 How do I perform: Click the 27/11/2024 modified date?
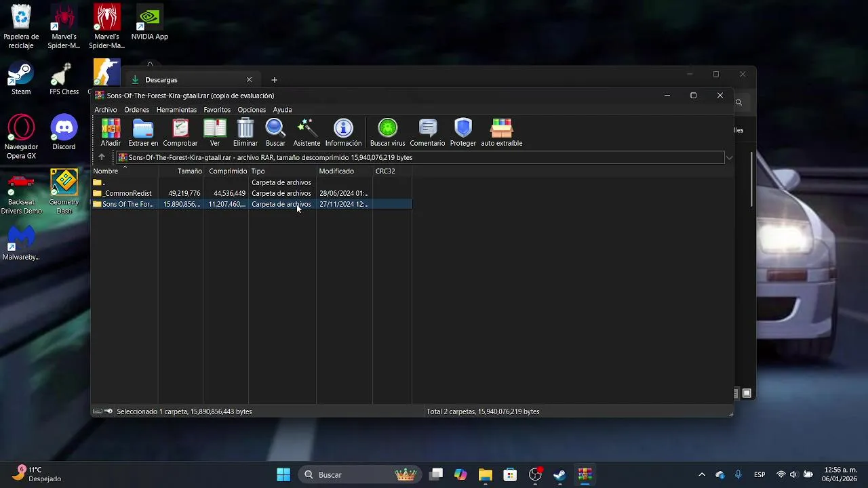[x=344, y=204]
